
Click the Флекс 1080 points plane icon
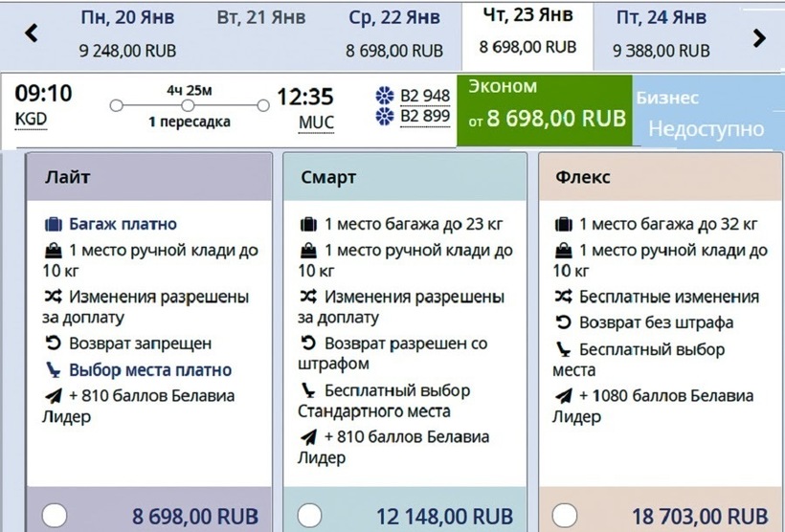pyautogui.click(x=563, y=396)
